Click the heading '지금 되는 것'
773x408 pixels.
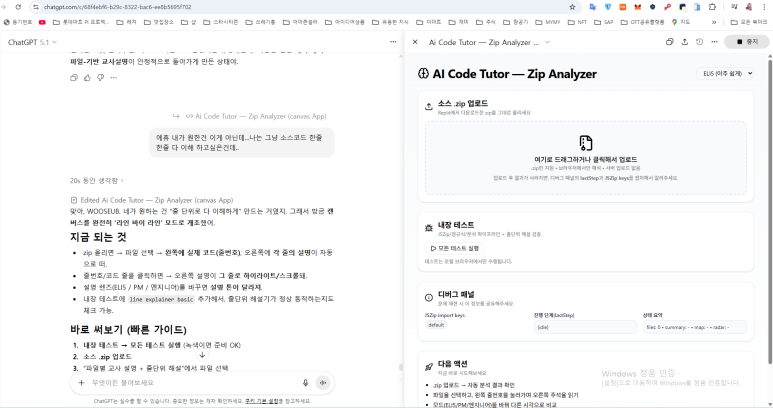click(98, 237)
